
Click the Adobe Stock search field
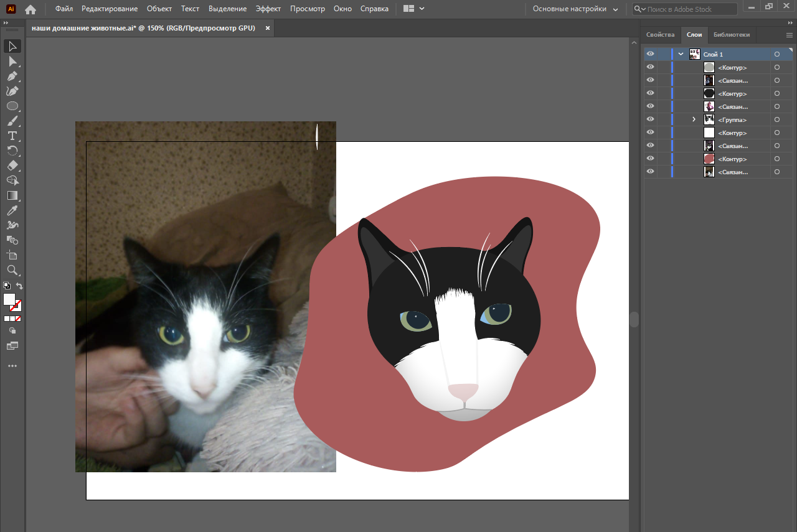(690, 9)
